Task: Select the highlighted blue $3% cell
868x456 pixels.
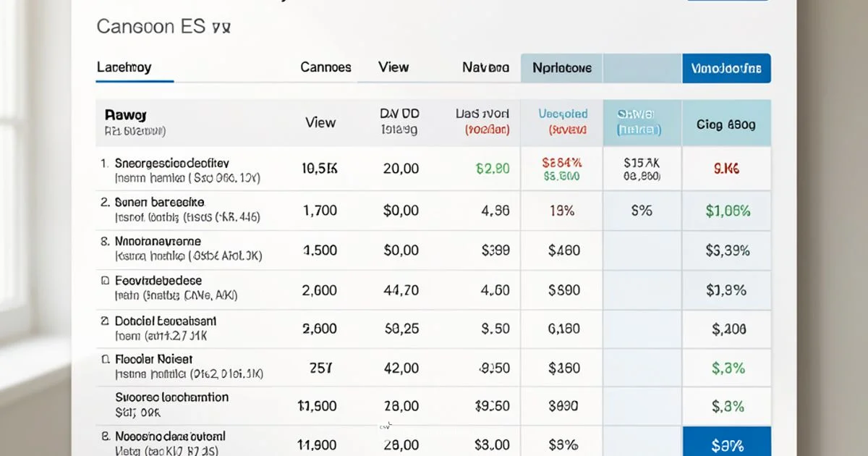Action: [x=726, y=440]
